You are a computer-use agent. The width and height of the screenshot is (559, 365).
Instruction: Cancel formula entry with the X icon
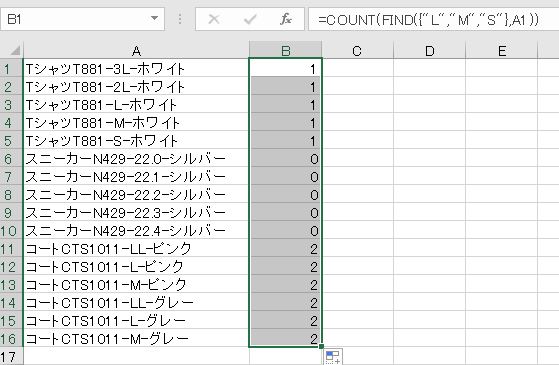[x=214, y=19]
